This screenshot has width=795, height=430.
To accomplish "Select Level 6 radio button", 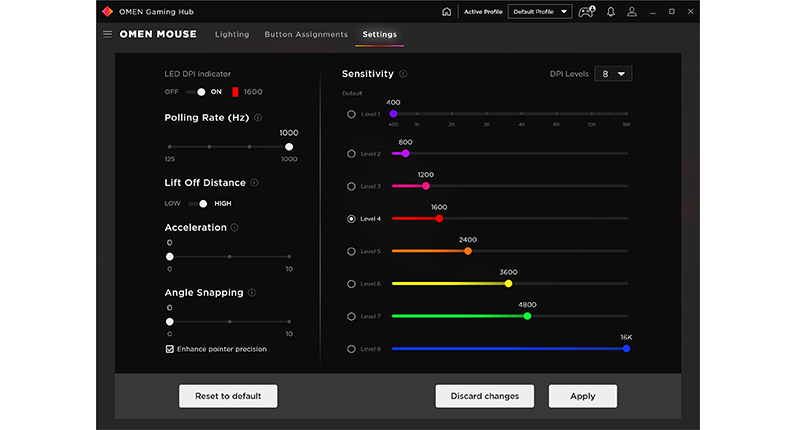I will 351,283.
